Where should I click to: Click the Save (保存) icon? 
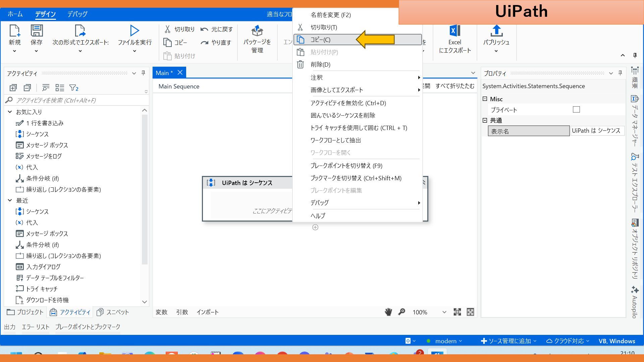point(37,31)
